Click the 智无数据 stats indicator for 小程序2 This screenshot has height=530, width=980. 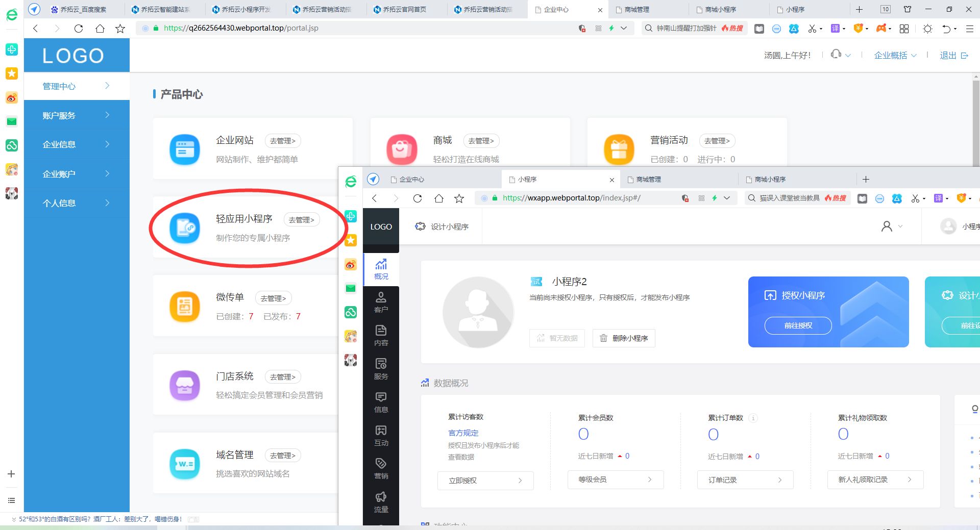tap(557, 338)
